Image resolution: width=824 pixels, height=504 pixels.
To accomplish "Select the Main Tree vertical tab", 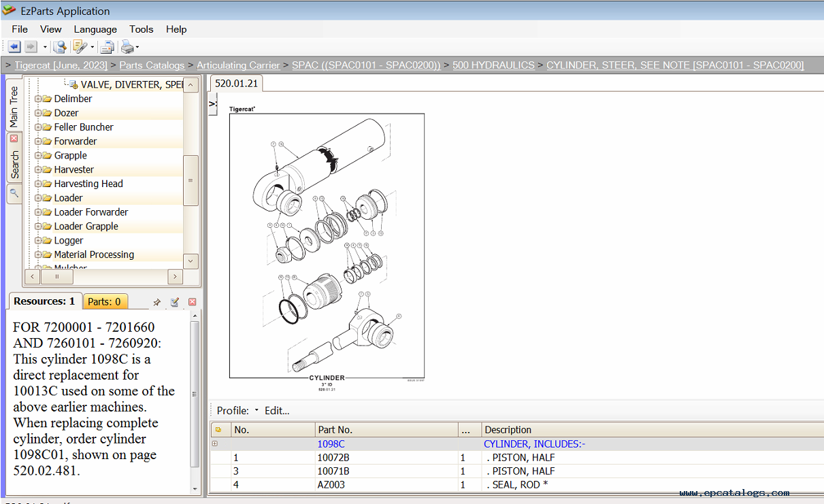I will click(14, 106).
